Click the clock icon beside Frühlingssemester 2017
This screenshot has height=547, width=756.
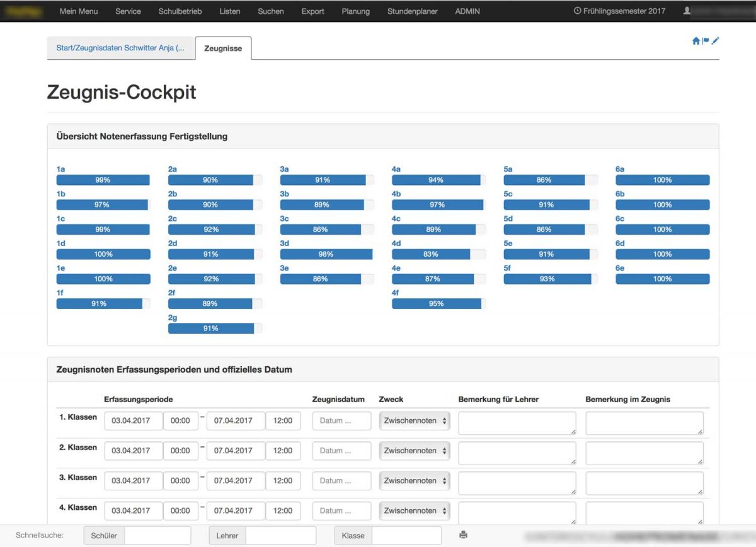(577, 11)
